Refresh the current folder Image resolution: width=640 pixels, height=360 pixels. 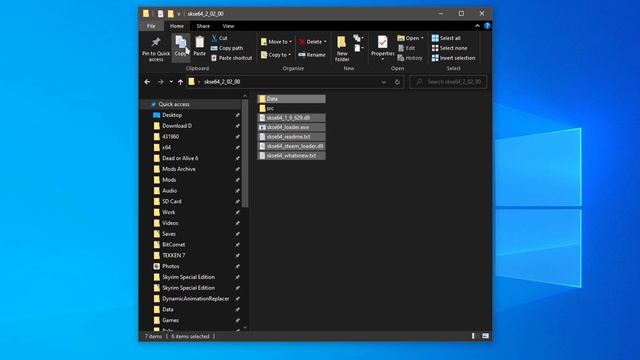point(397,82)
